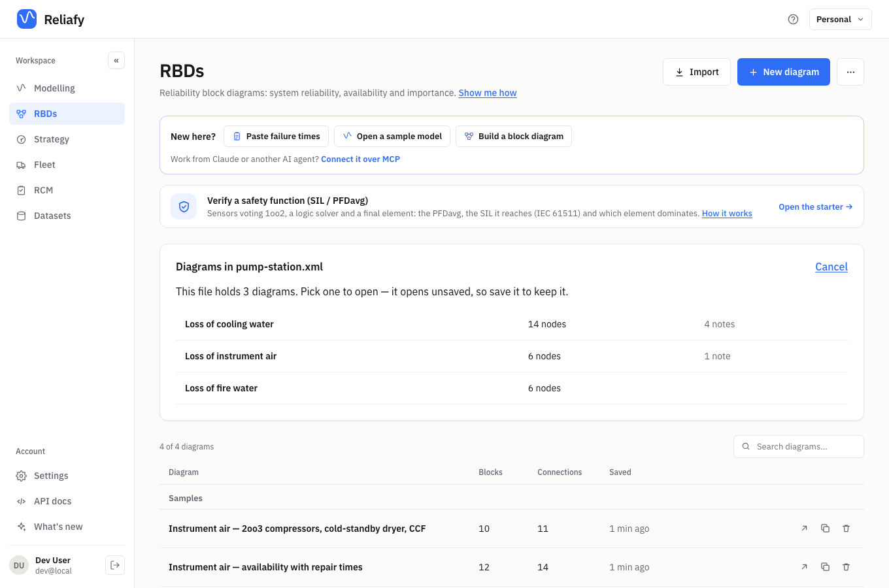Go to Modelling in the sidebar

point(67,88)
